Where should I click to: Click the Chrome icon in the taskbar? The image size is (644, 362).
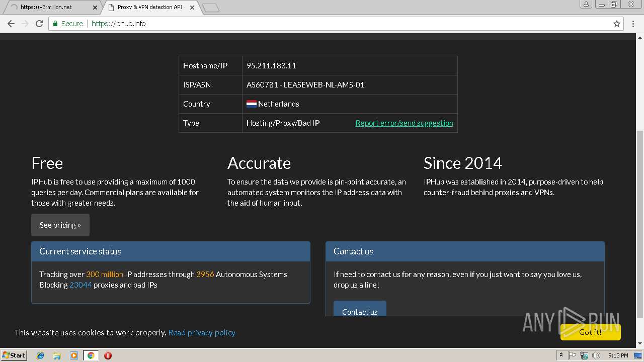point(91,355)
